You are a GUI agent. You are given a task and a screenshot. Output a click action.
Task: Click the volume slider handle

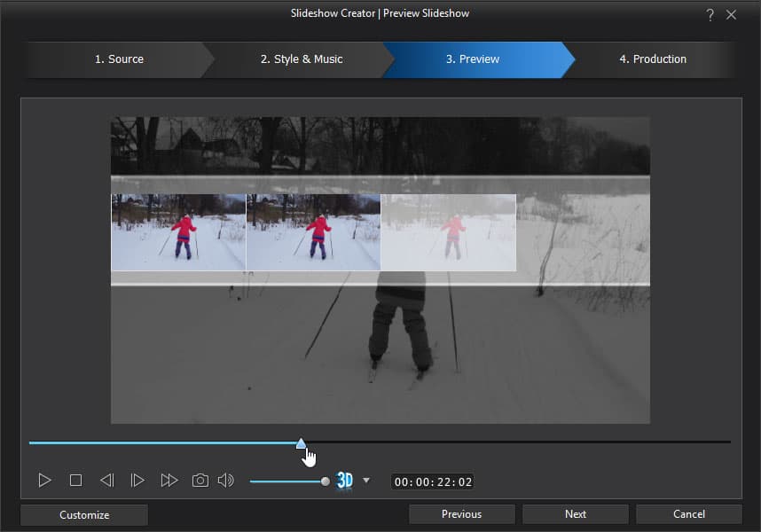[326, 481]
